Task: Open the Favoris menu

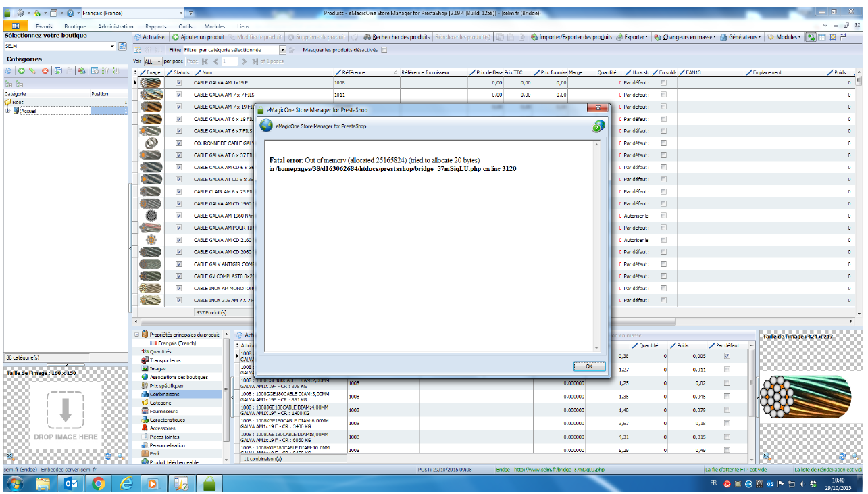Action: (x=44, y=26)
